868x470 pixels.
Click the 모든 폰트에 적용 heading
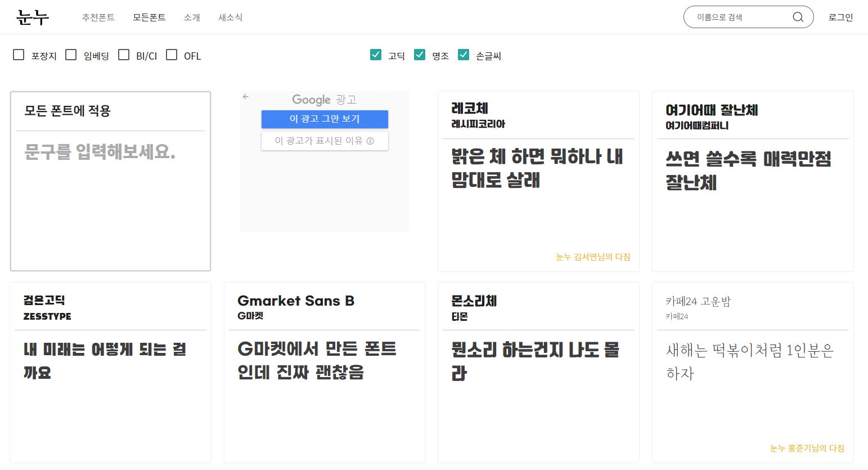click(x=68, y=110)
